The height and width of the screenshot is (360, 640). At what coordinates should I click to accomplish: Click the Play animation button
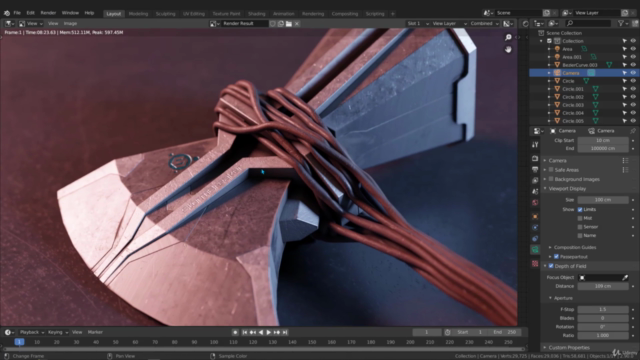point(269,332)
